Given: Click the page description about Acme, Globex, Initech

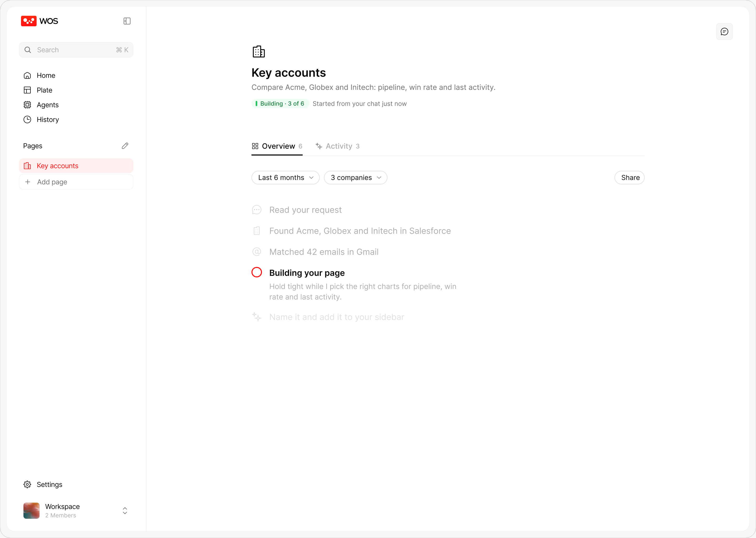Looking at the screenshot, I should [x=373, y=87].
